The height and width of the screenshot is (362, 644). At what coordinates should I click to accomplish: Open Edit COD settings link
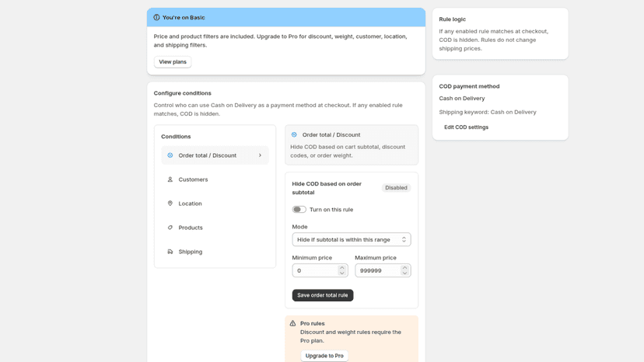click(x=466, y=127)
